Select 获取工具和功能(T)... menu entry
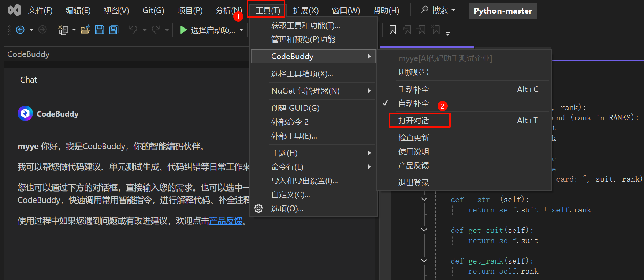The image size is (644, 280). (x=313, y=26)
